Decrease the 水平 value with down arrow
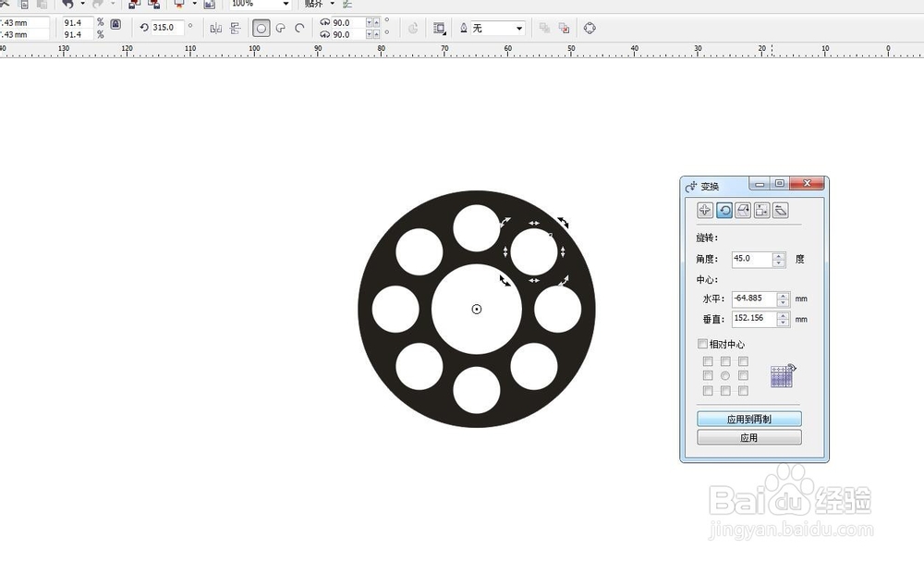924x561 pixels. [784, 303]
